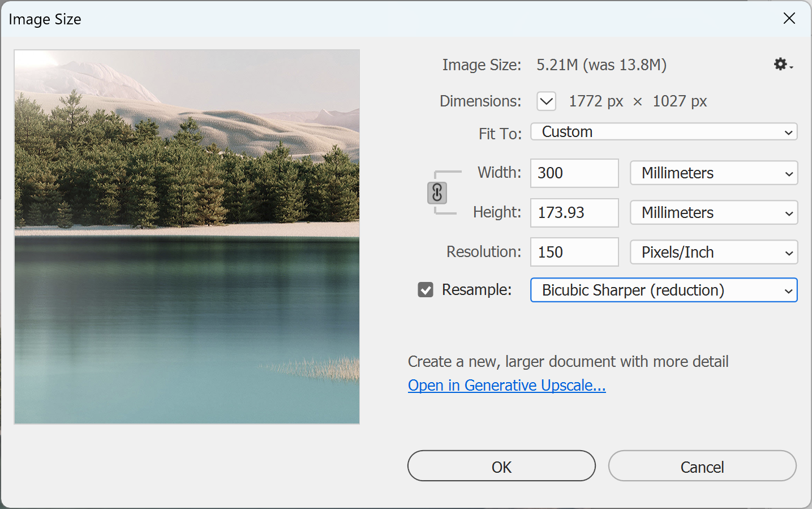812x509 pixels.
Task: Open the Resample method dropdown
Action: 664,290
